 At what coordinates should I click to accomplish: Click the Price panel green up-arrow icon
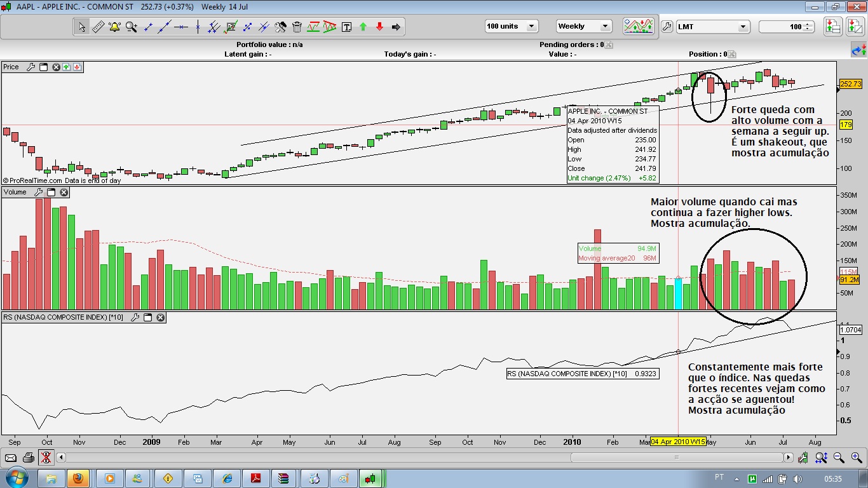click(x=66, y=67)
